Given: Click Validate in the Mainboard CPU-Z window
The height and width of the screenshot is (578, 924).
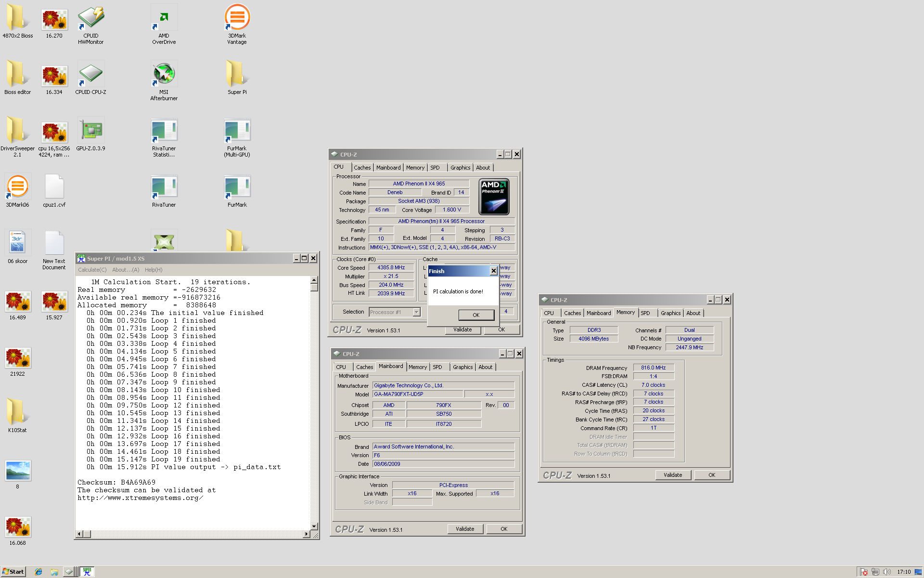Looking at the screenshot, I should 465,529.
